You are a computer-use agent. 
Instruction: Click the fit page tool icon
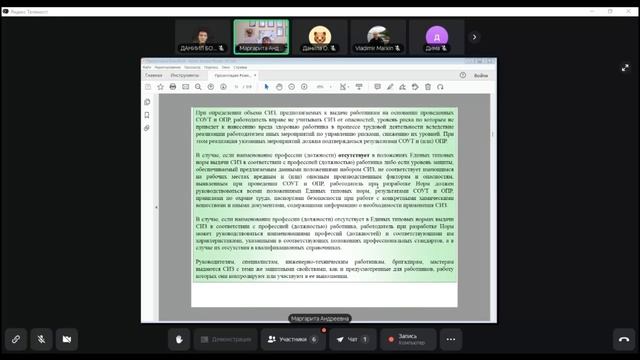tap(343, 87)
